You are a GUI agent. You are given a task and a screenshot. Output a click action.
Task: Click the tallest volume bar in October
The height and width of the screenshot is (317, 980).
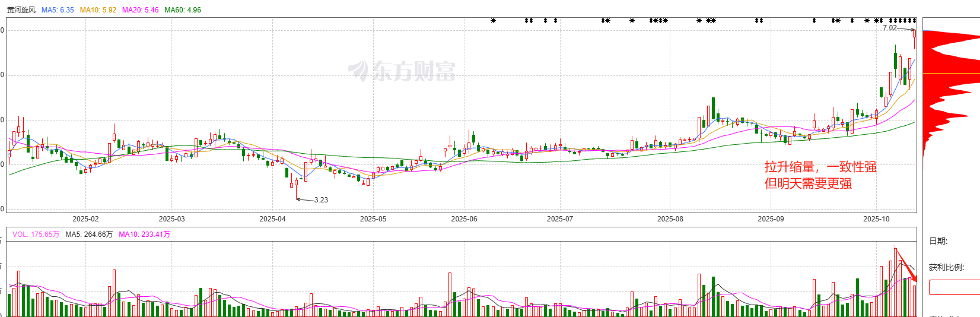pyautogui.click(x=896, y=283)
